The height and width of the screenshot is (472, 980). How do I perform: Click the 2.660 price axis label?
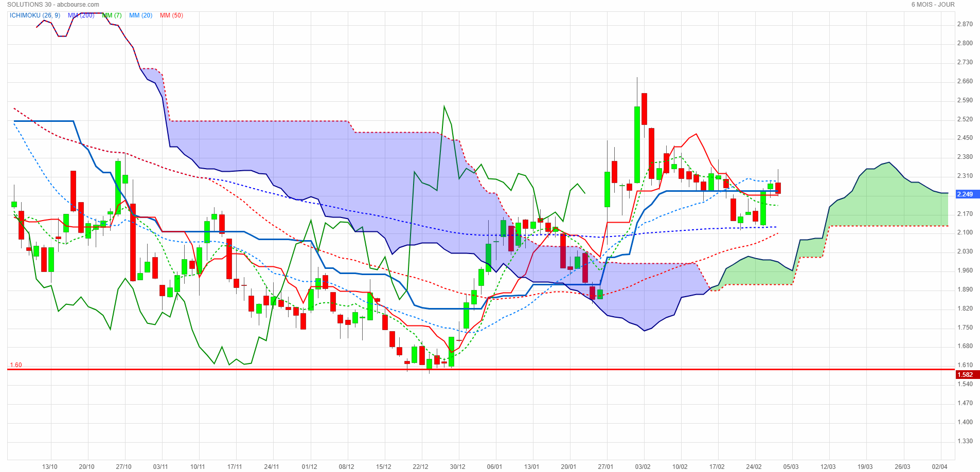(x=965, y=81)
